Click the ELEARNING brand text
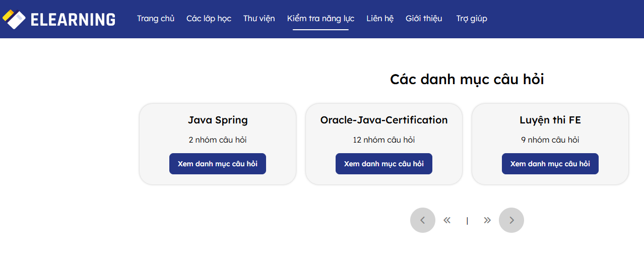The image size is (644, 263). point(73,20)
